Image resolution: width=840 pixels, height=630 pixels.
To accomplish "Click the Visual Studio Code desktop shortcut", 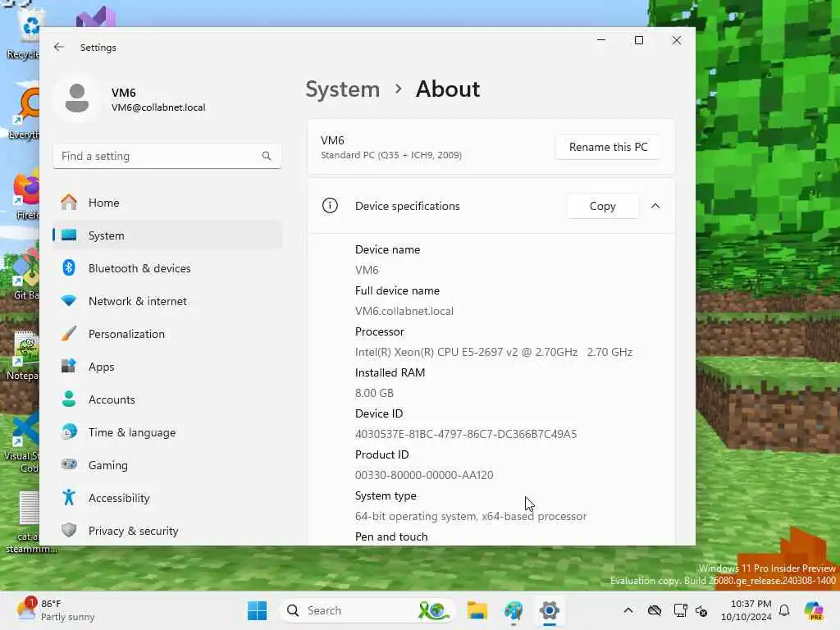I will 22,443.
